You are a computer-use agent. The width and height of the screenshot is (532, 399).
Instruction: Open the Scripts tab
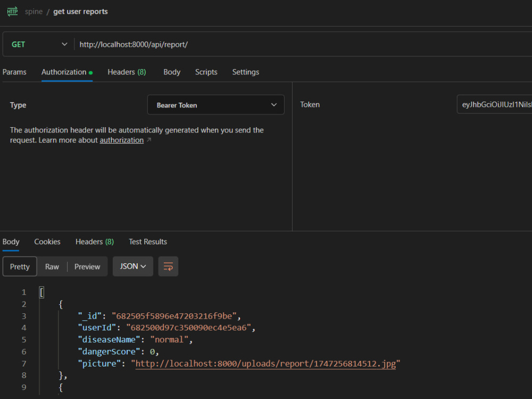click(206, 72)
